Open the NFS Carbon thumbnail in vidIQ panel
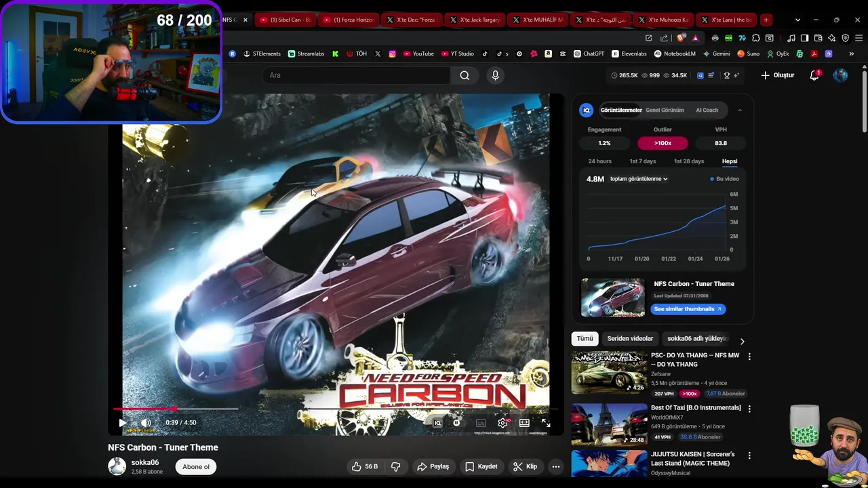The width and height of the screenshot is (868, 488). [x=613, y=297]
